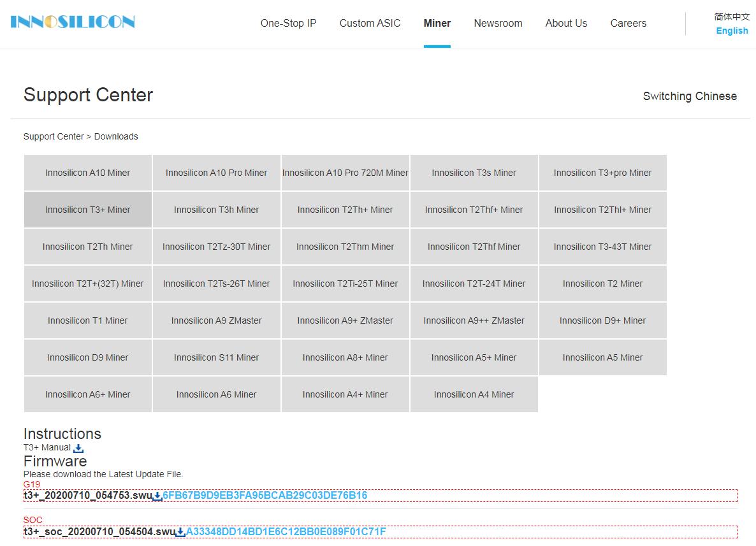756x546 pixels.
Task: Select English language option
Action: tap(732, 31)
